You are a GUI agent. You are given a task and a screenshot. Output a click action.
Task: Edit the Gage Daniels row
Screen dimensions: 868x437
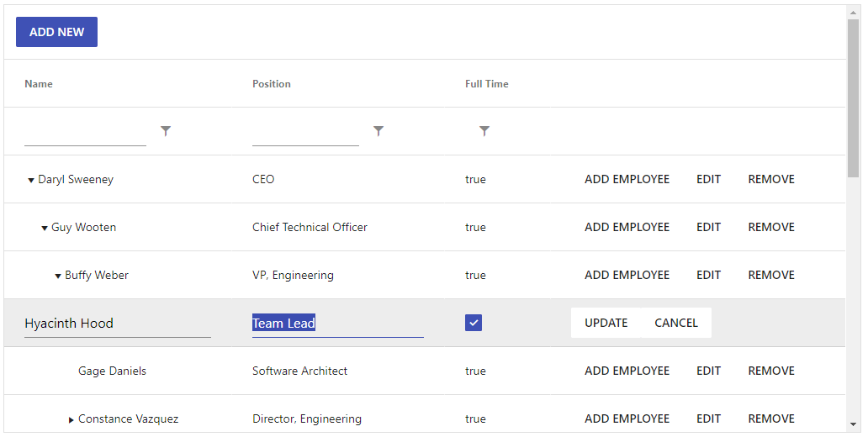(708, 371)
